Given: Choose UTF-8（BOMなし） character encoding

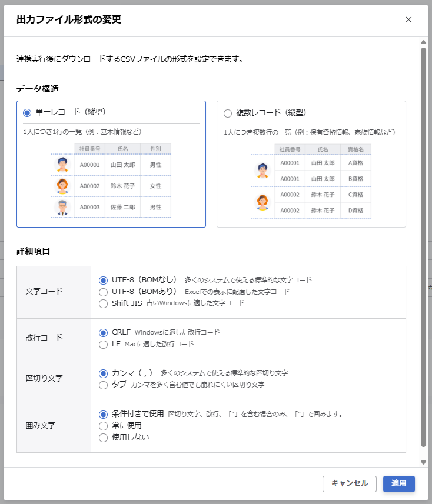Looking at the screenshot, I should pos(104,280).
